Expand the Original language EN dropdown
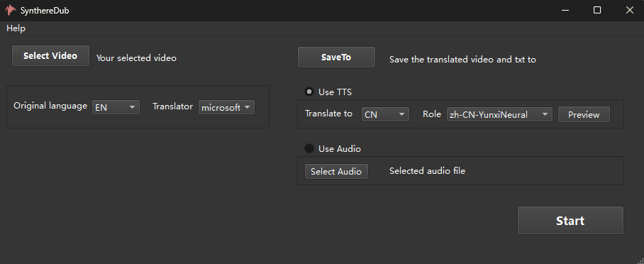 point(116,107)
